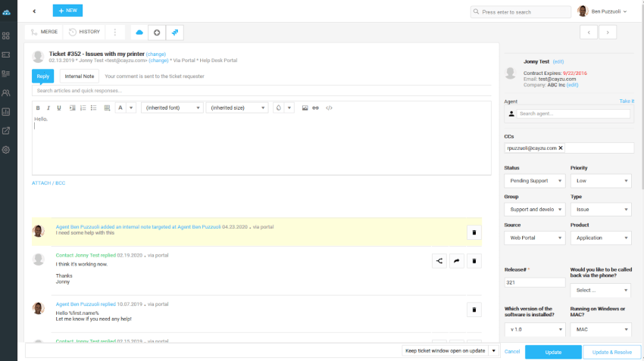Switch to the Internal Note tab
The width and height of the screenshot is (644, 361).
(80, 76)
